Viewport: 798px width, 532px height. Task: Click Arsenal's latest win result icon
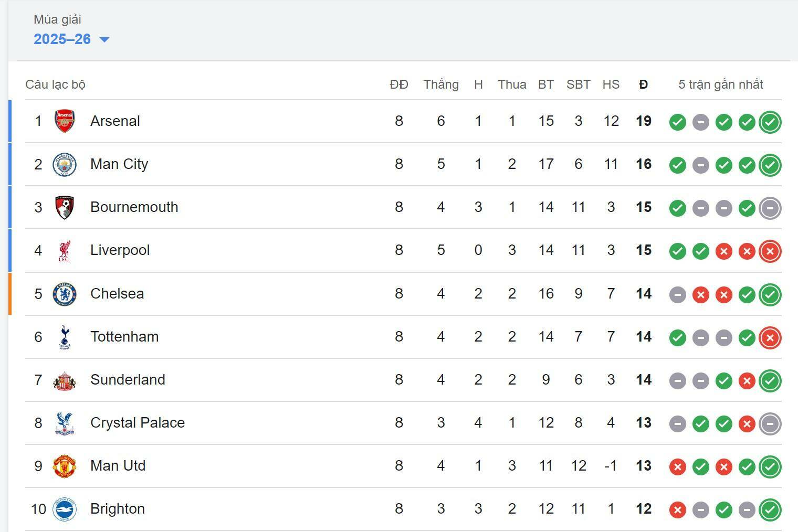[x=770, y=122]
